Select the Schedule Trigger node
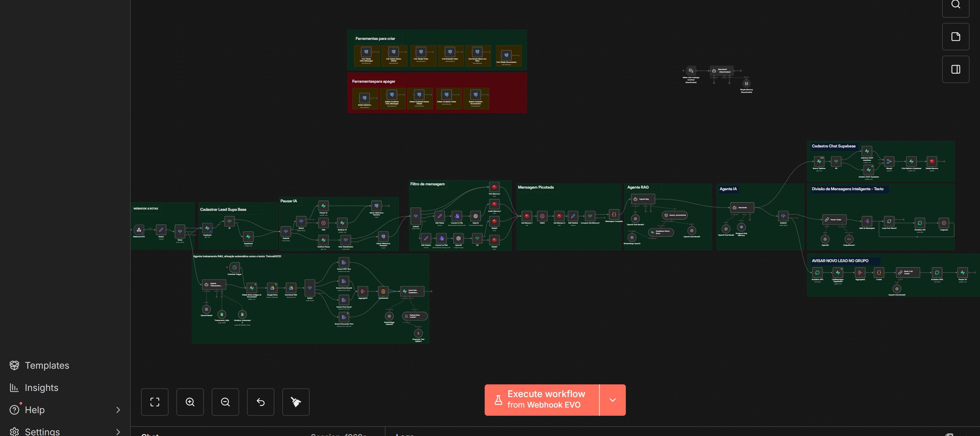980x436 pixels. (234, 267)
